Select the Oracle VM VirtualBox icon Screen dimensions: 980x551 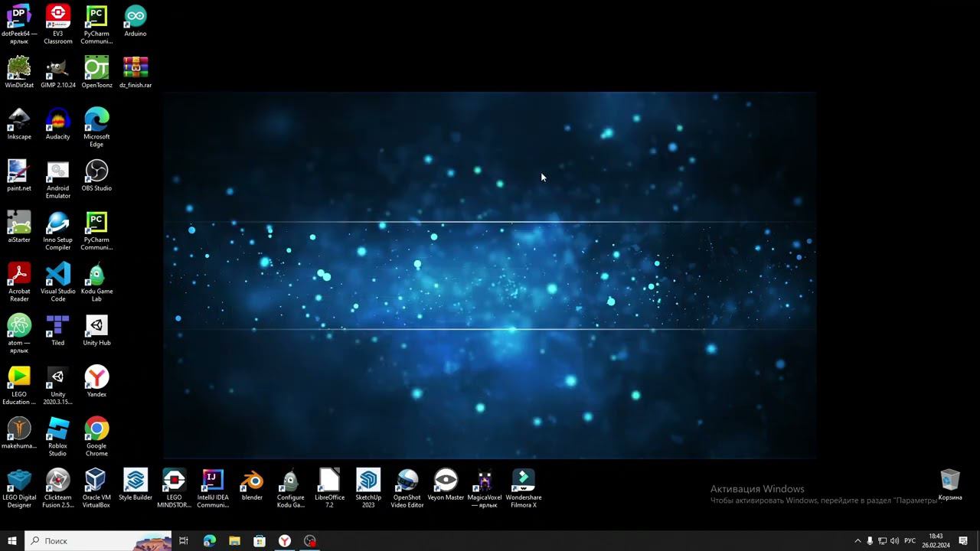(96, 487)
